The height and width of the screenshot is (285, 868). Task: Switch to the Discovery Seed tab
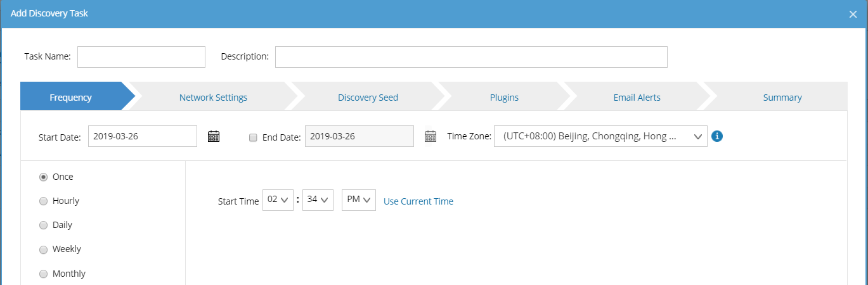click(x=368, y=98)
